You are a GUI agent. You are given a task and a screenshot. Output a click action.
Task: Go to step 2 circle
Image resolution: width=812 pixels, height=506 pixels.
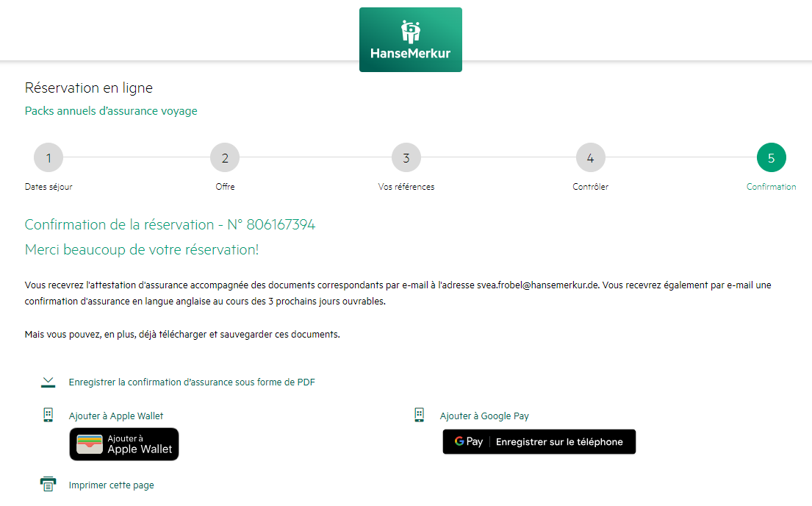point(225,157)
